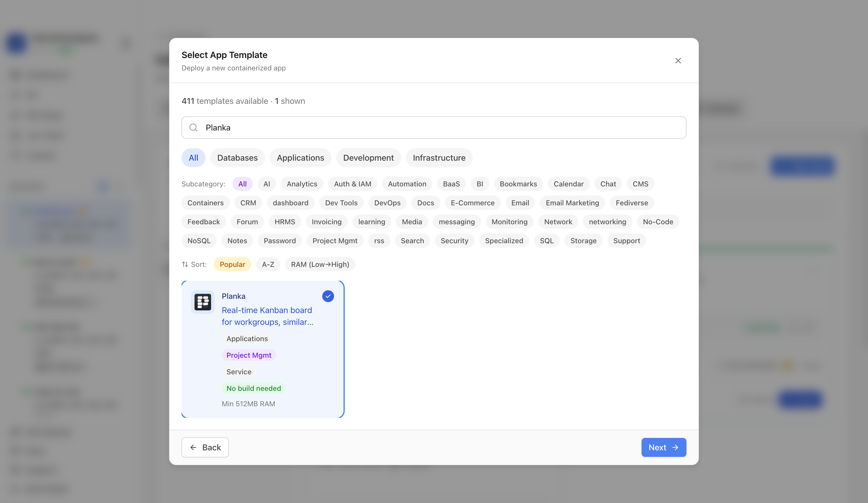868x503 pixels.
Task: Filter by BI subcategory
Action: (480, 184)
